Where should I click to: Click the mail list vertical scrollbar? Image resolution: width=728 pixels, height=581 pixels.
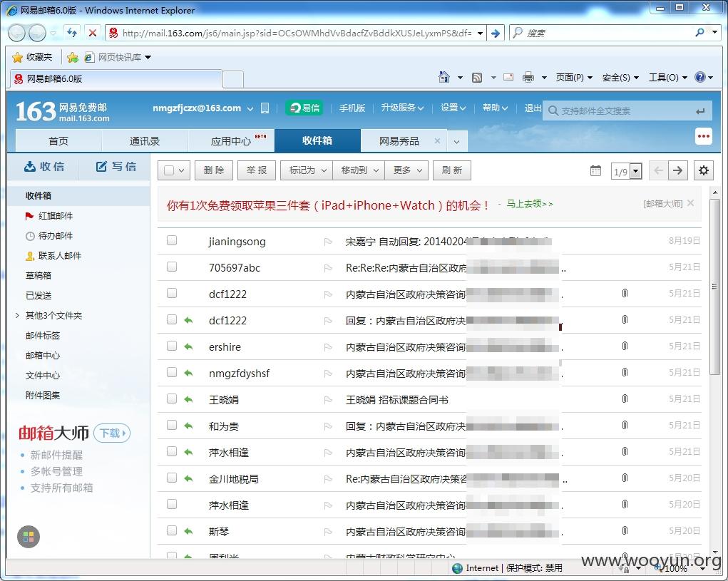(x=715, y=287)
